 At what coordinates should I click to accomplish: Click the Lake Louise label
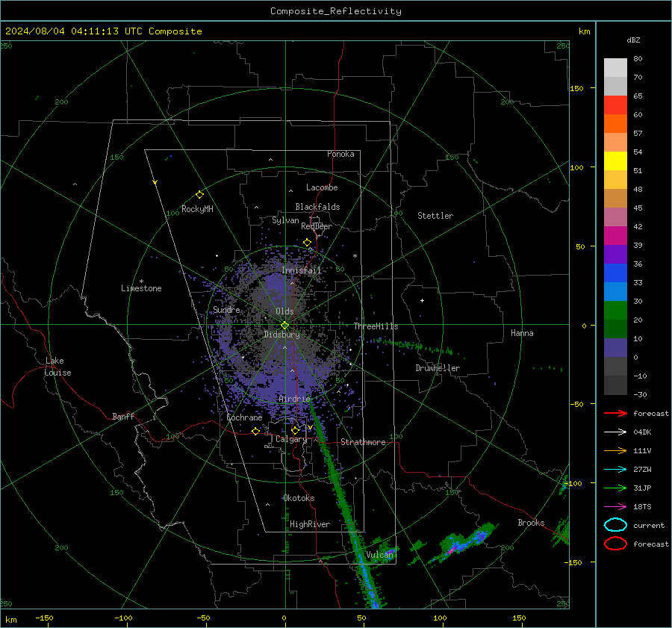pos(57,367)
